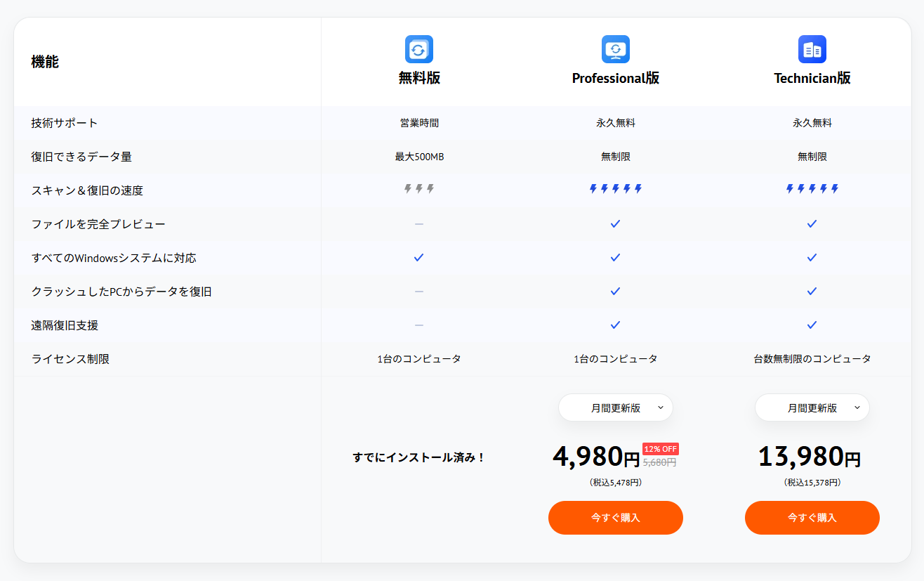This screenshot has height=581, width=924.
Task: Click 無料版 dash for ファイルを完全プレビュー
Action: point(419,224)
